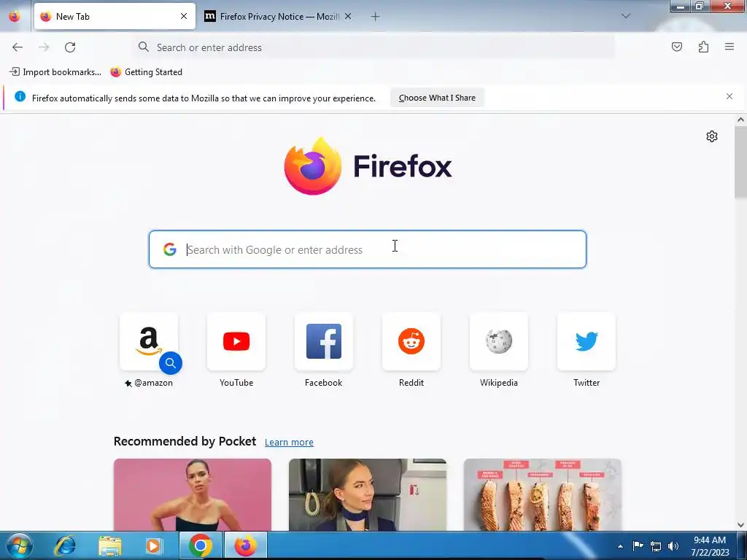Screen dimensions: 747x560
Task: Expand the list all tabs chevron
Action: (626, 16)
